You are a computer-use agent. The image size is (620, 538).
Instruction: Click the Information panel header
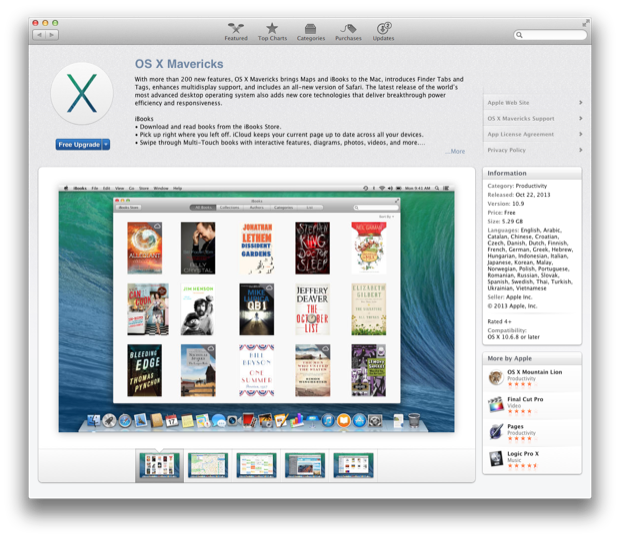tap(532, 174)
